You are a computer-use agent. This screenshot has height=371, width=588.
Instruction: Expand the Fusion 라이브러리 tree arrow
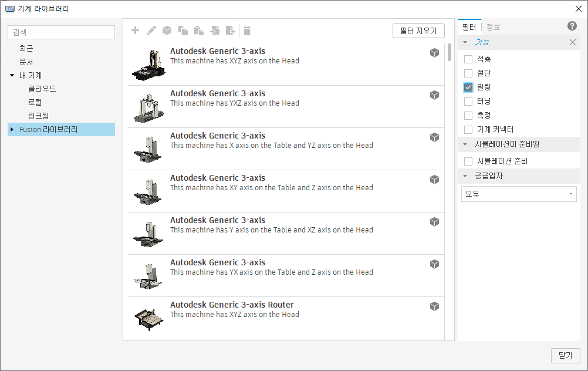12,129
